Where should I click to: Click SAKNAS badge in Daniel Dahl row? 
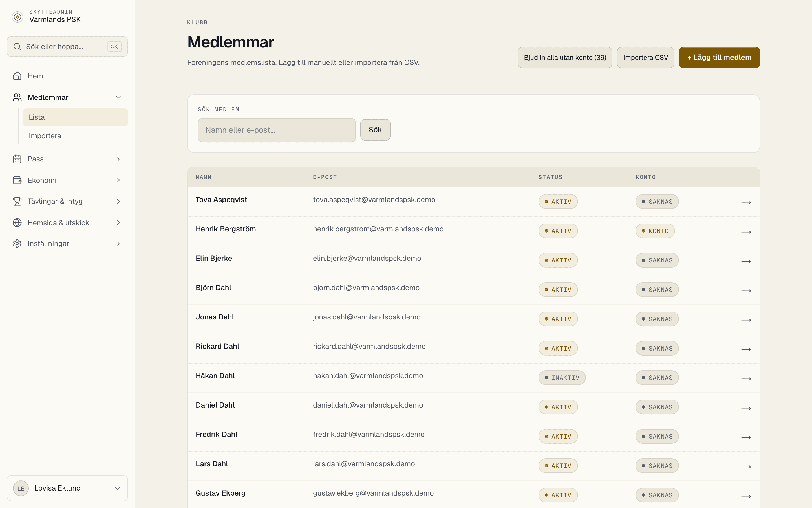click(657, 407)
